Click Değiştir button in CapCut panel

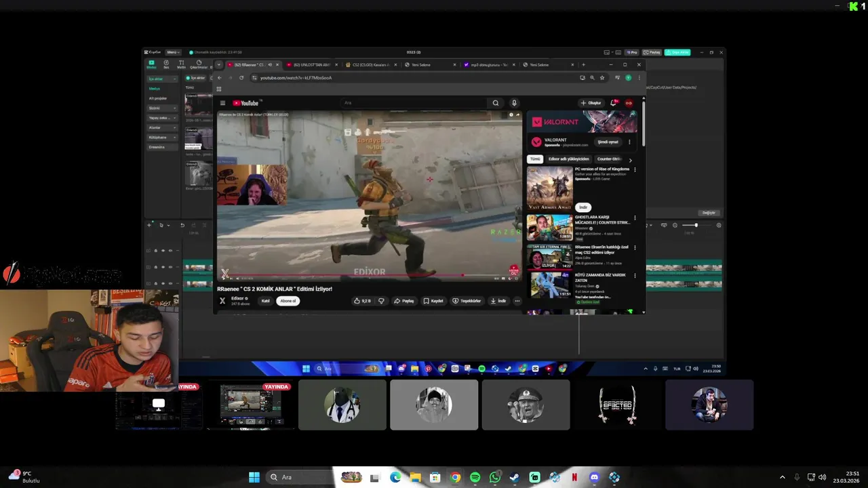pyautogui.click(x=709, y=213)
